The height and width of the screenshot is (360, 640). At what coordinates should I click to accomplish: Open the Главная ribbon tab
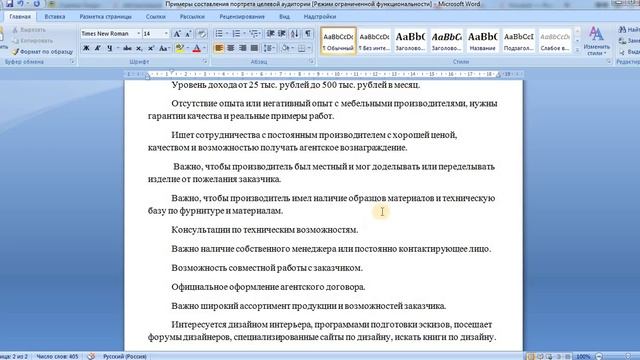click(x=20, y=17)
